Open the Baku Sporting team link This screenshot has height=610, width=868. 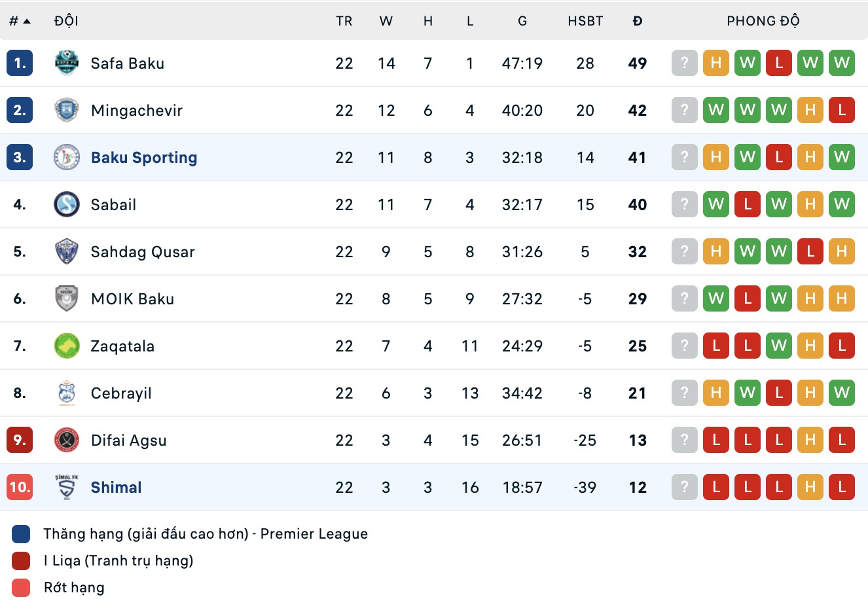[144, 158]
